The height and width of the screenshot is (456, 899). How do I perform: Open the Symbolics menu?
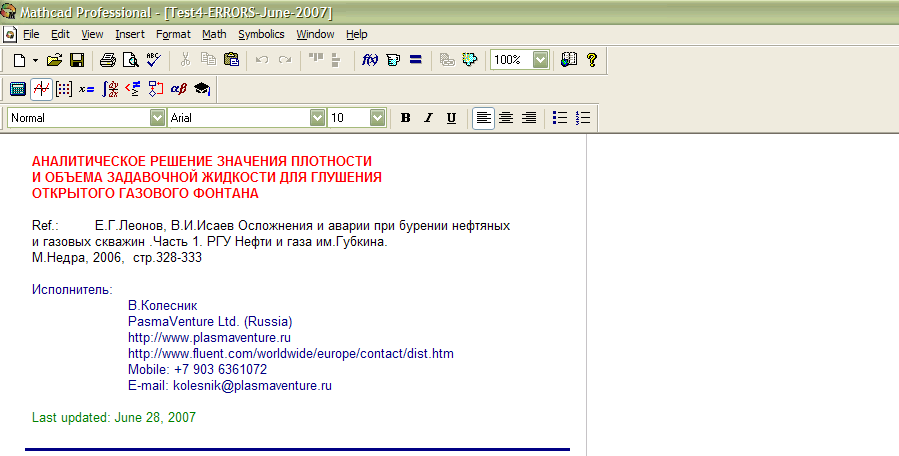(x=261, y=34)
